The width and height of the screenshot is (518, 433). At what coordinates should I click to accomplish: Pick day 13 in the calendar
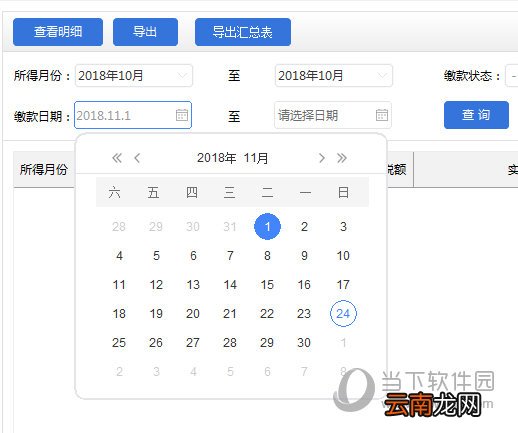[x=193, y=285]
